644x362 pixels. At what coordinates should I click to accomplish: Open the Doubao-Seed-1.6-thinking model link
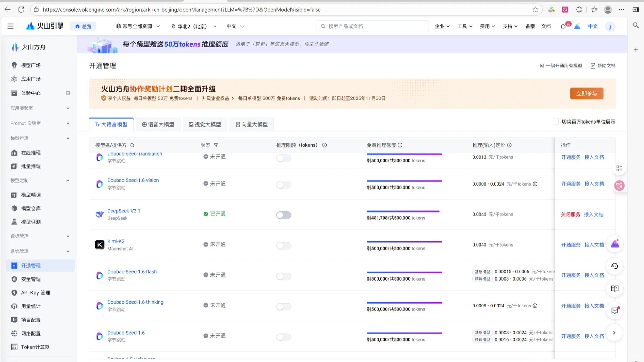pyautogui.click(x=135, y=302)
